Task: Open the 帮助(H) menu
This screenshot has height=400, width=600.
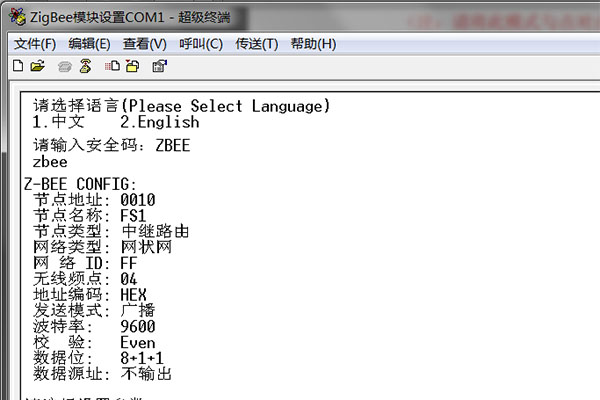Action: (x=312, y=44)
